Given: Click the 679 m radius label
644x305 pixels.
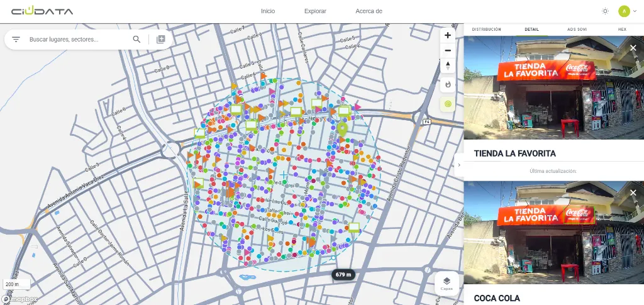Looking at the screenshot, I should [343, 275].
